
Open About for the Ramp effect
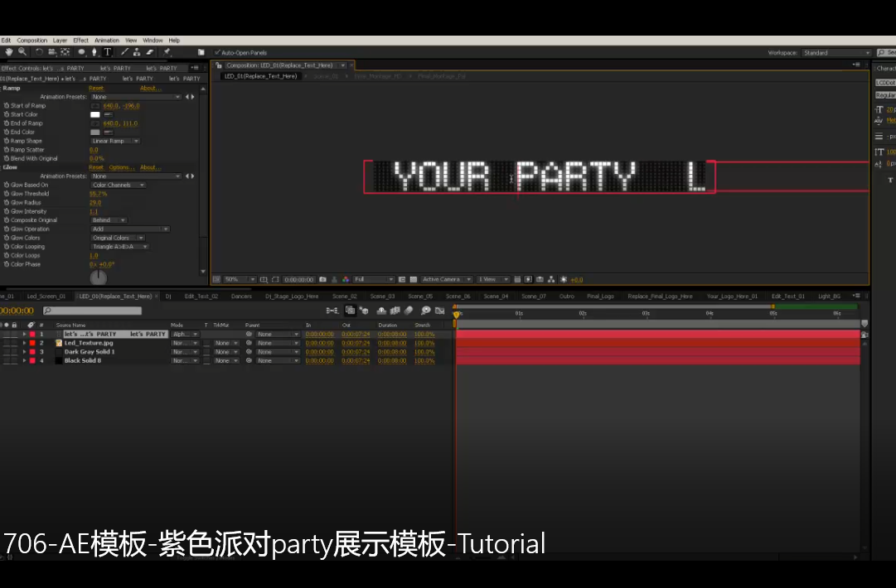[150, 89]
